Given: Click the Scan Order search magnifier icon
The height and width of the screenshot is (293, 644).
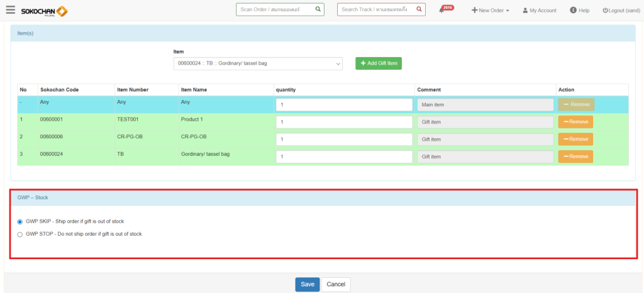Looking at the screenshot, I should (318, 9).
